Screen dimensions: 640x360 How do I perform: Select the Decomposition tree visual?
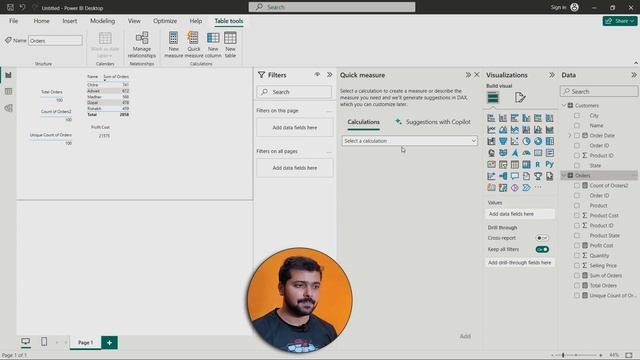[x=503, y=176]
